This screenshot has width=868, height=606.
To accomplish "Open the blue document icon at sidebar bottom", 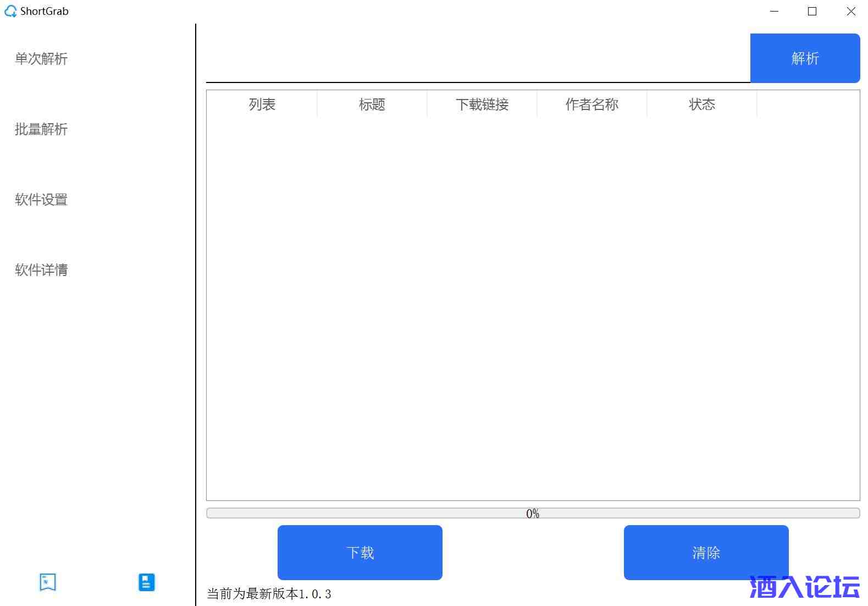I will point(147,582).
